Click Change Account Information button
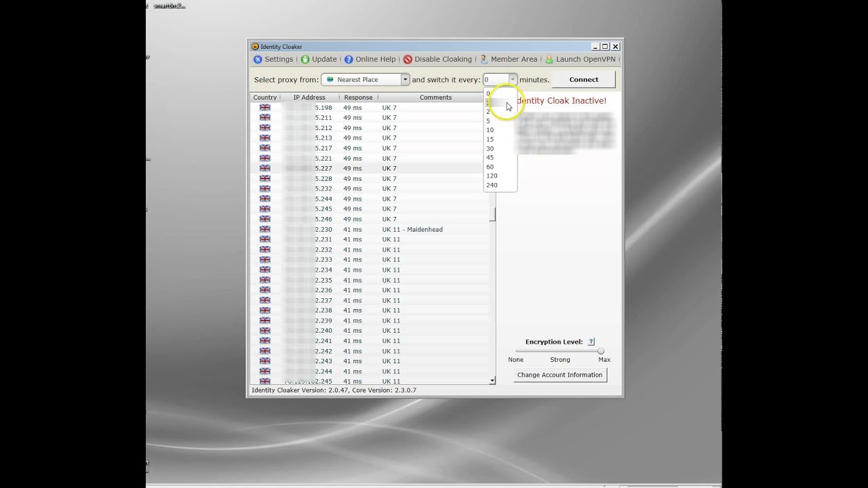This screenshot has width=868, height=488. [x=559, y=375]
